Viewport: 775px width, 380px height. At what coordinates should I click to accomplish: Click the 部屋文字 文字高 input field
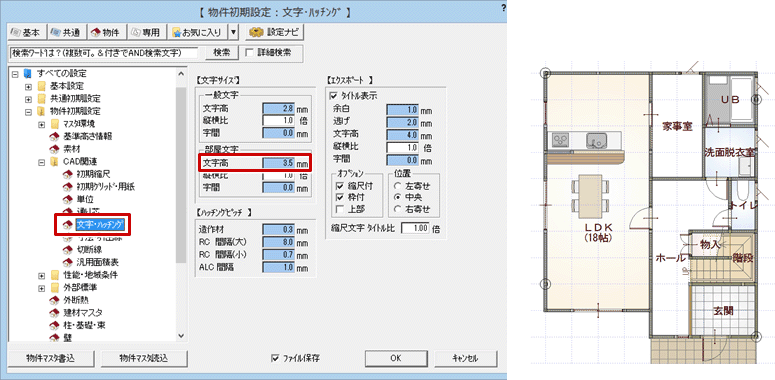[x=278, y=162]
